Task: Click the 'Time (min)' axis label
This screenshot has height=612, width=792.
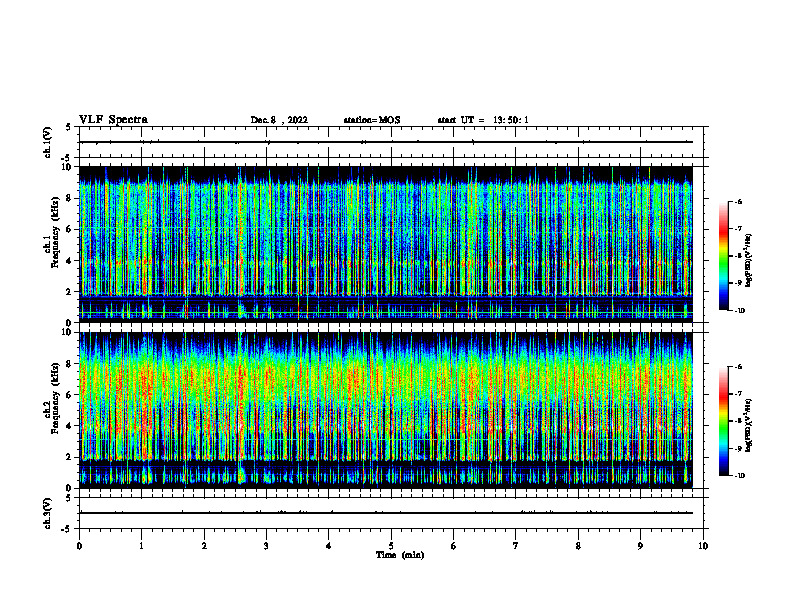Action: 400,555
